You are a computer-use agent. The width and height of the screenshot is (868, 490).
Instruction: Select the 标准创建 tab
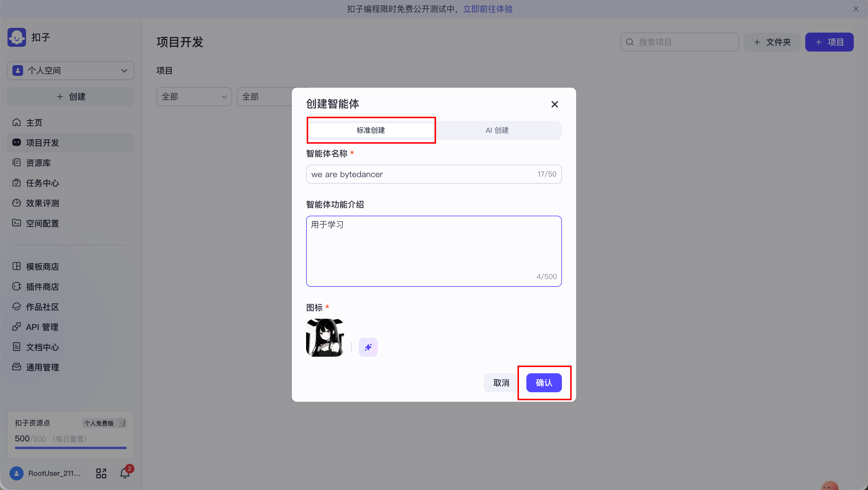[371, 130]
